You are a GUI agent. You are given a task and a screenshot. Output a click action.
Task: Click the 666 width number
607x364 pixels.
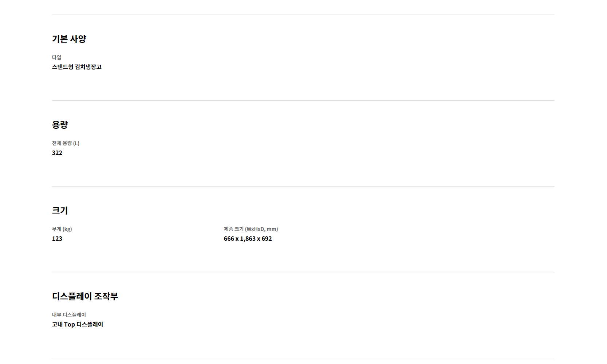[x=229, y=239]
